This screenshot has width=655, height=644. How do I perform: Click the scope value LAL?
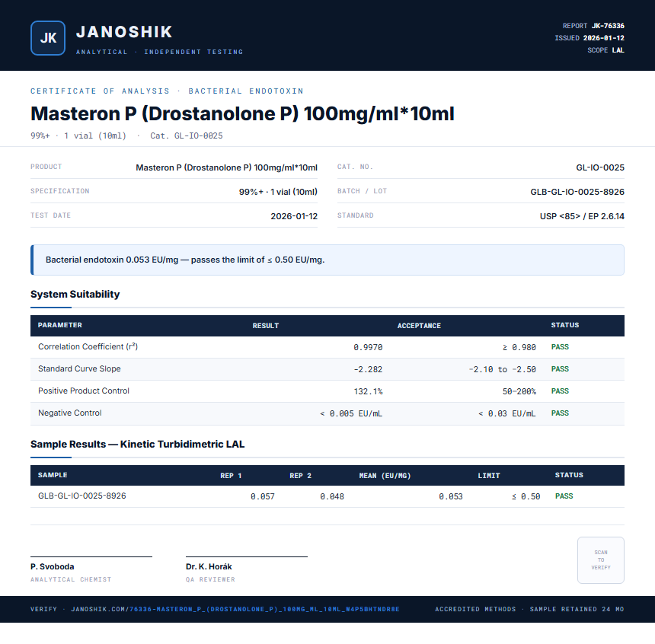[x=618, y=50]
